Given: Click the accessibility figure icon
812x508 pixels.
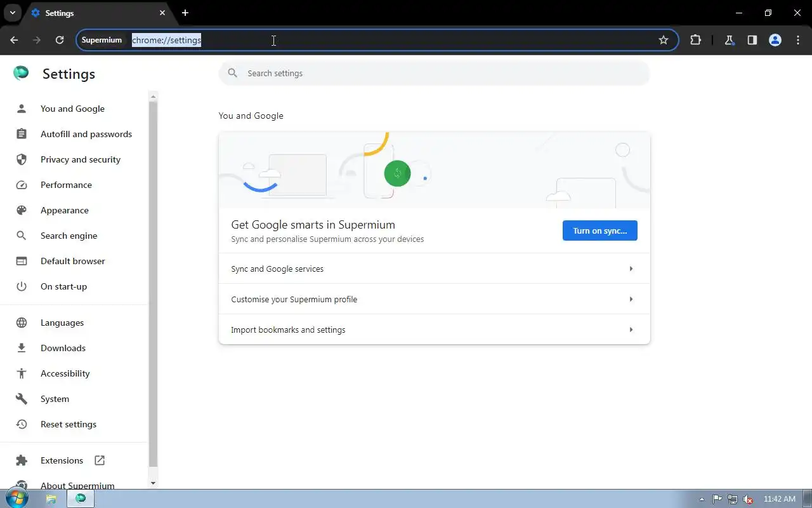Looking at the screenshot, I should tap(22, 373).
